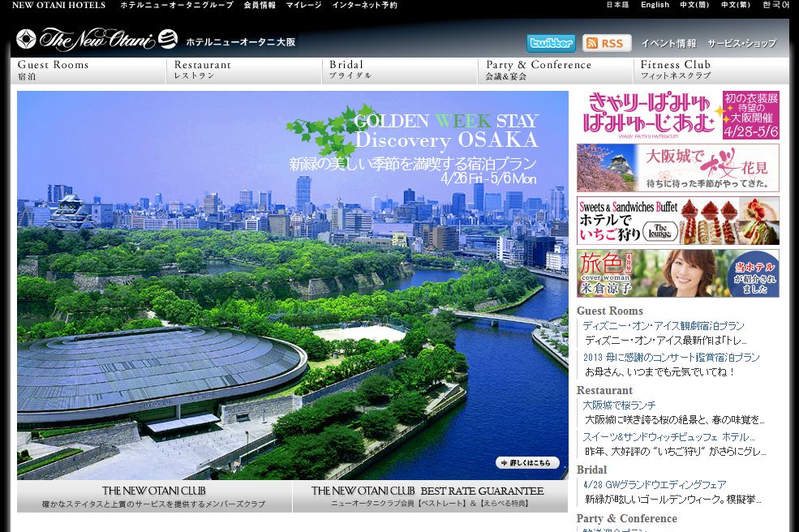Click ホテルニューオータニ大阪 title text
The image size is (799, 532).
click(x=241, y=42)
